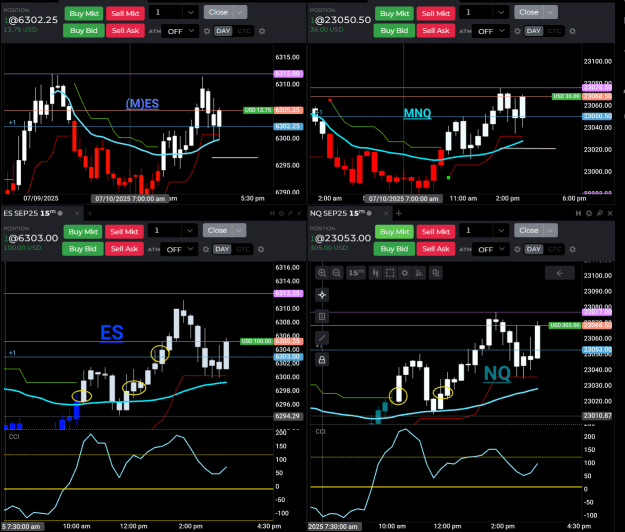Viewport: 625px width, 532px height.
Task: Toggle DAY order duration in (M)ES panel
Action: tap(223, 31)
